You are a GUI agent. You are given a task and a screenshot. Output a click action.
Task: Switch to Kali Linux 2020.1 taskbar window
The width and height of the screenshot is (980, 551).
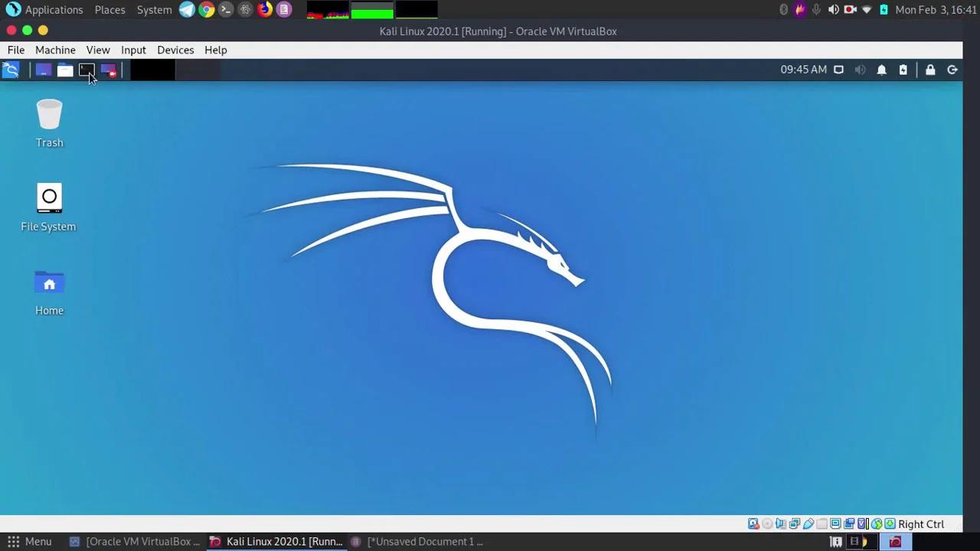276,542
